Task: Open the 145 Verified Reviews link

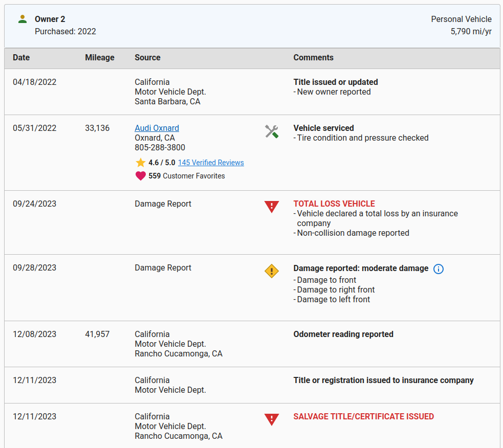Action: (211, 163)
